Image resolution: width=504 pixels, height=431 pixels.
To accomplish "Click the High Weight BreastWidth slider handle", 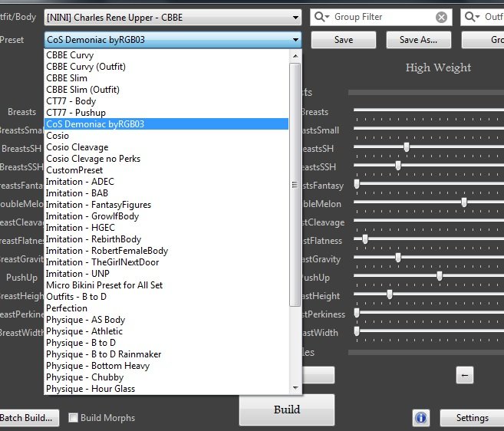I will [357, 331].
